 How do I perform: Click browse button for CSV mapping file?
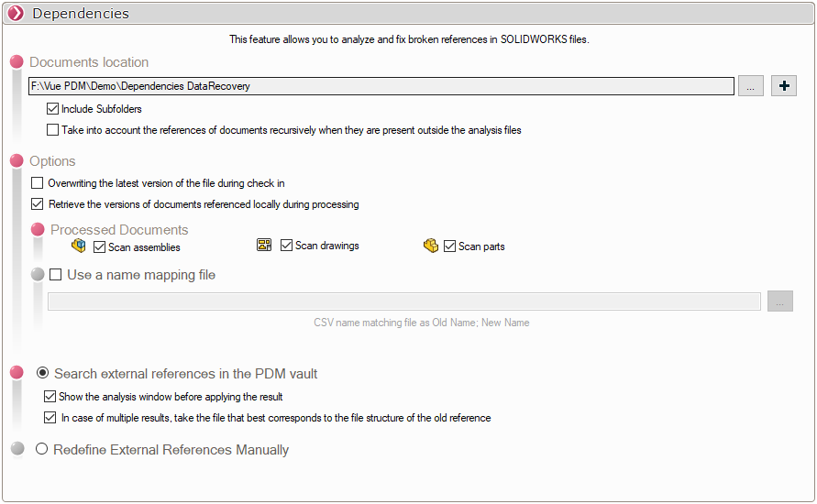coord(780,301)
